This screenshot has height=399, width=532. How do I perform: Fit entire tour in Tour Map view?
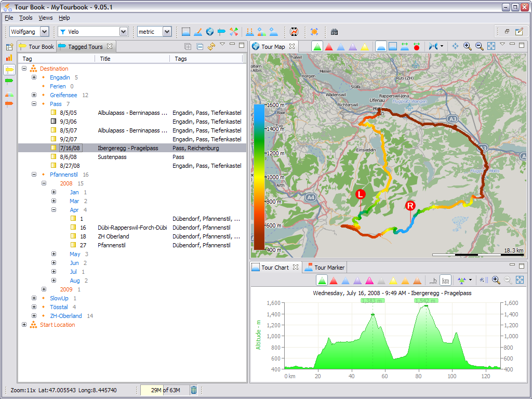491,46
